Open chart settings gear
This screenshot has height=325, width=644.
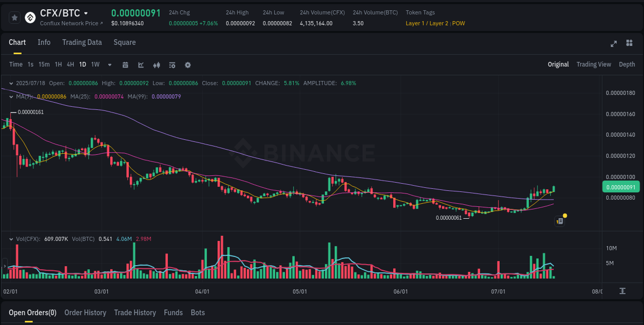pos(188,64)
